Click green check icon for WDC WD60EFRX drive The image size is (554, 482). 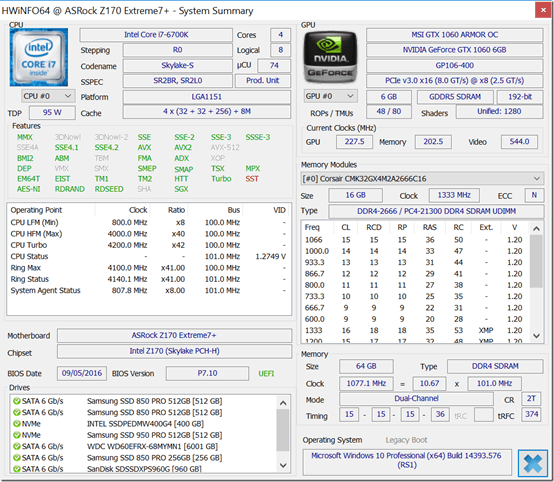(16, 446)
